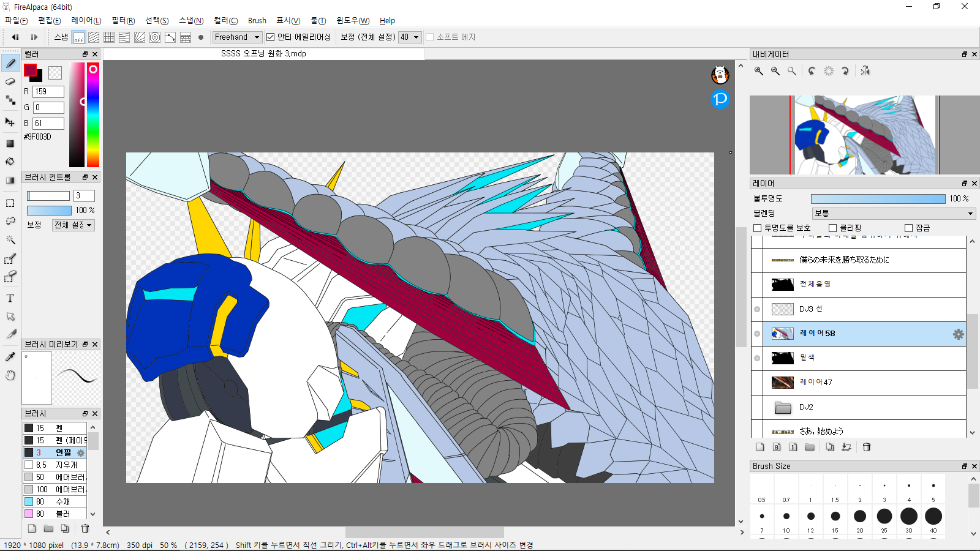Select the Text tool
This screenshot has width=980, height=551.
coord(10,298)
